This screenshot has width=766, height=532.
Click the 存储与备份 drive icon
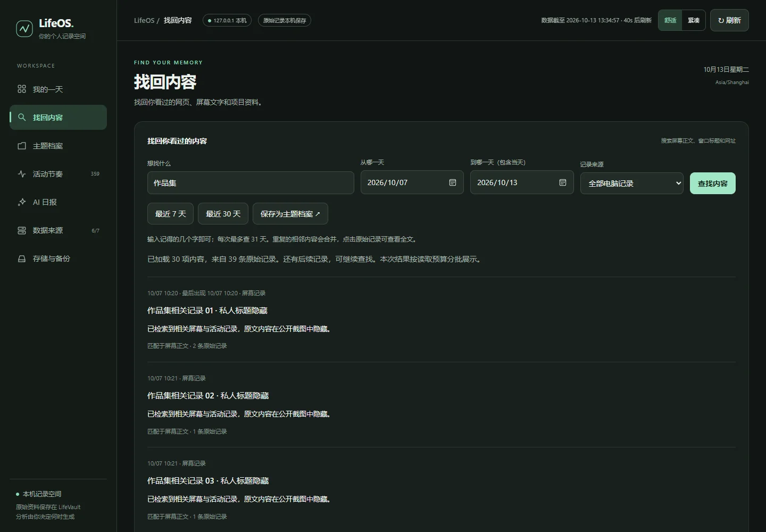pyautogui.click(x=22, y=259)
